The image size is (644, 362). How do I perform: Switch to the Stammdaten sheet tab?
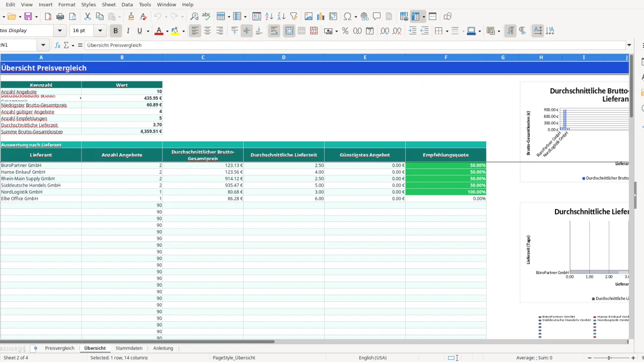click(129, 348)
